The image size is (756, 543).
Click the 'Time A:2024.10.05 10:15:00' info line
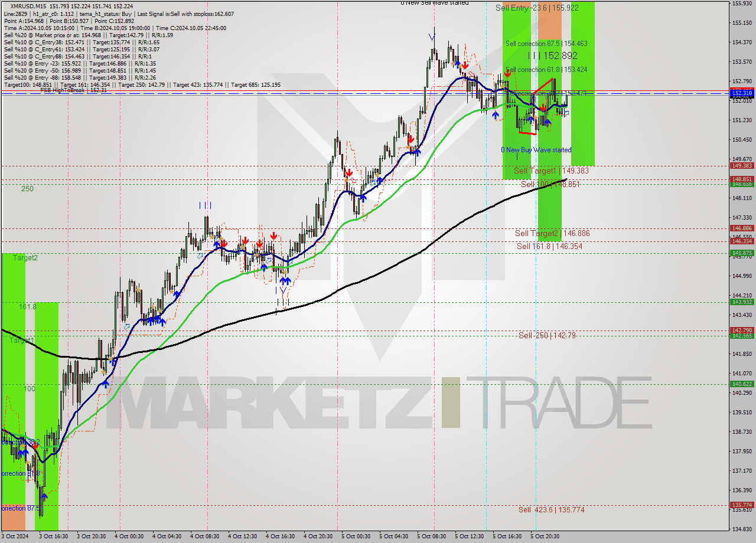[x=115, y=28]
